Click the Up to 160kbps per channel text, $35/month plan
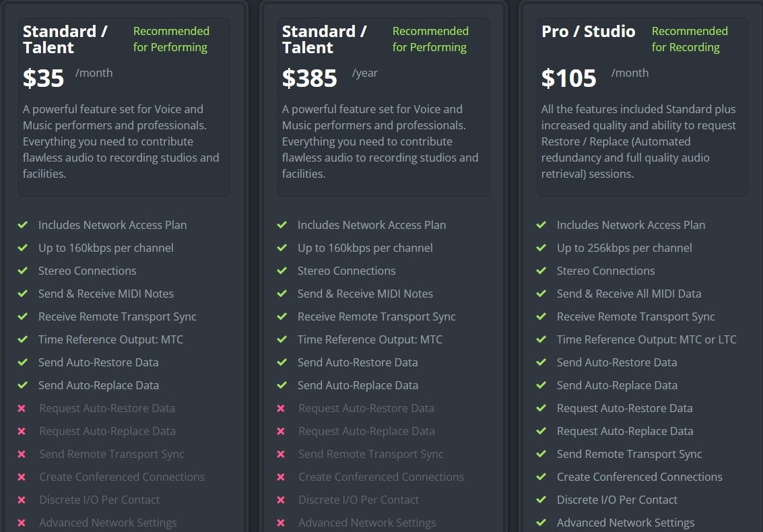Screen dimensions: 763x532 (106, 248)
